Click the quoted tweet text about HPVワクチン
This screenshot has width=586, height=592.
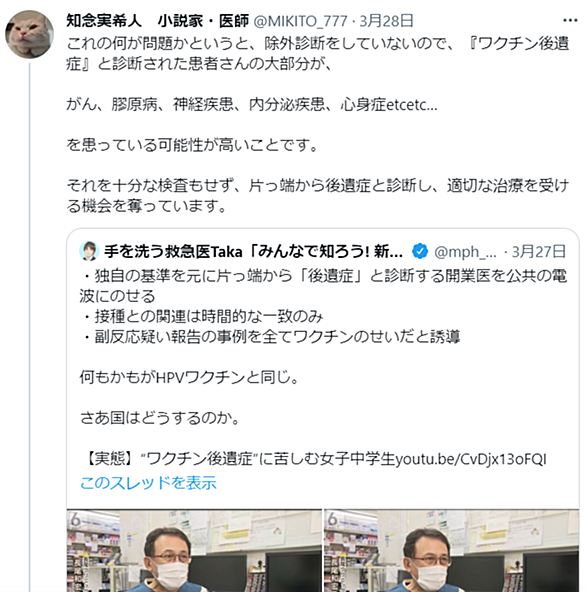189,377
